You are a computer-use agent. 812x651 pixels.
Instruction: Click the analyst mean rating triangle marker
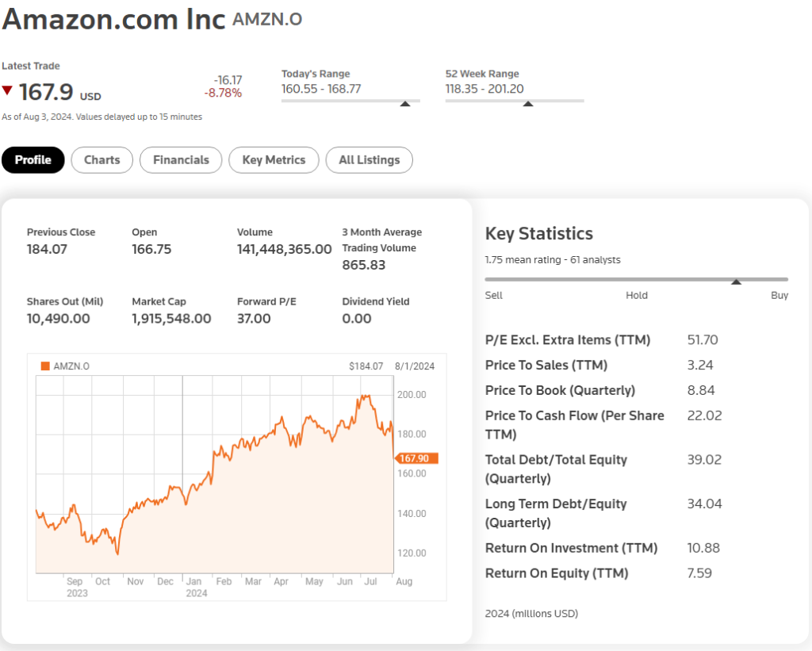pos(736,281)
